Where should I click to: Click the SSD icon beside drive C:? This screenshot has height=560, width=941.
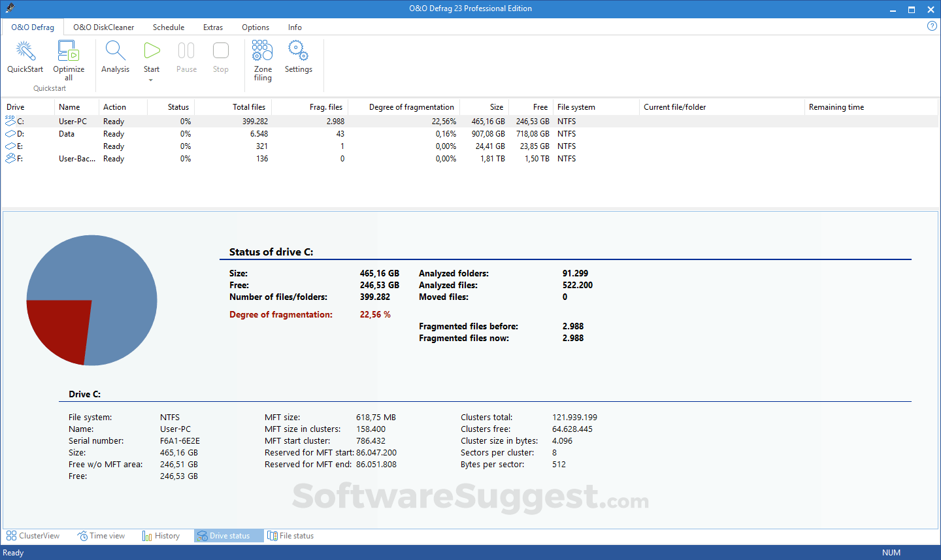point(9,120)
